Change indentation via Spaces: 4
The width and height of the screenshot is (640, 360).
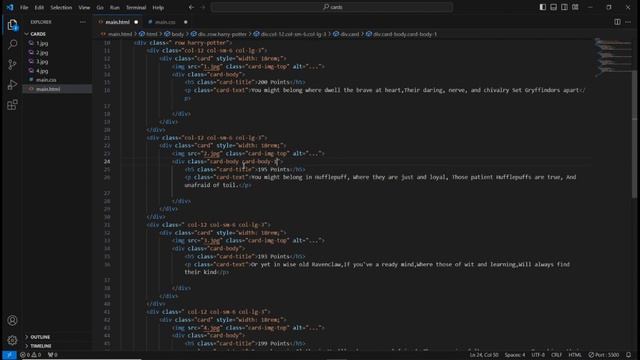pyautogui.click(x=515, y=355)
